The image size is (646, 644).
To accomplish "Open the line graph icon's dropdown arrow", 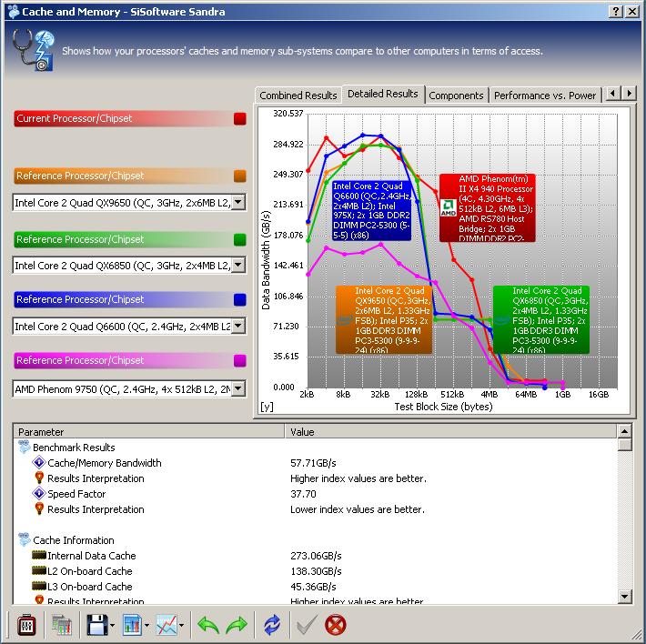I will (x=182, y=626).
